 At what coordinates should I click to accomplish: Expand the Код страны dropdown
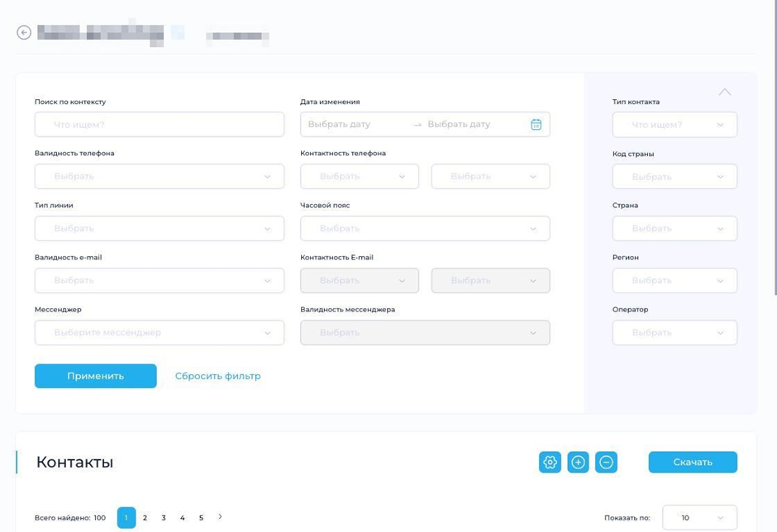tap(675, 177)
